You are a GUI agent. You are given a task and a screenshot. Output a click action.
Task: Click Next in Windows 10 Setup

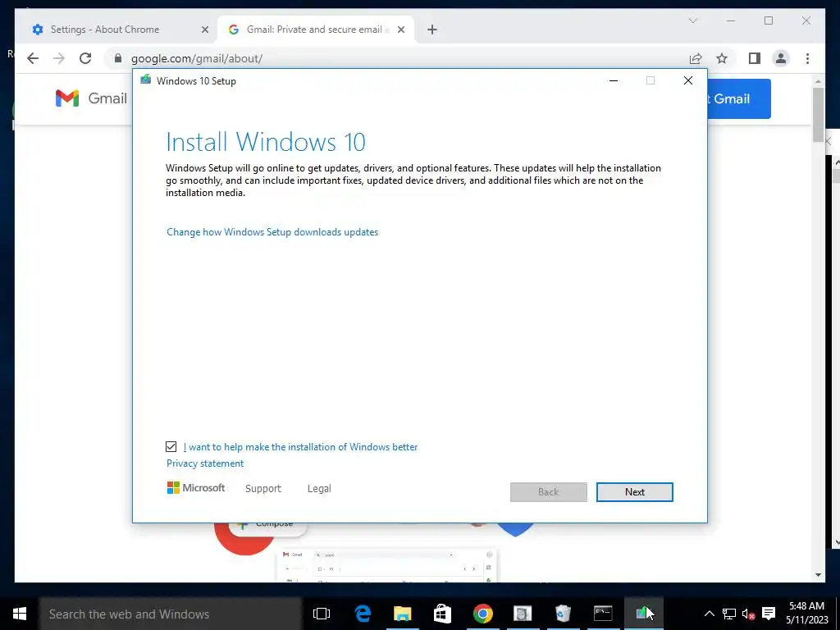pyautogui.click(x=634, y=492)
